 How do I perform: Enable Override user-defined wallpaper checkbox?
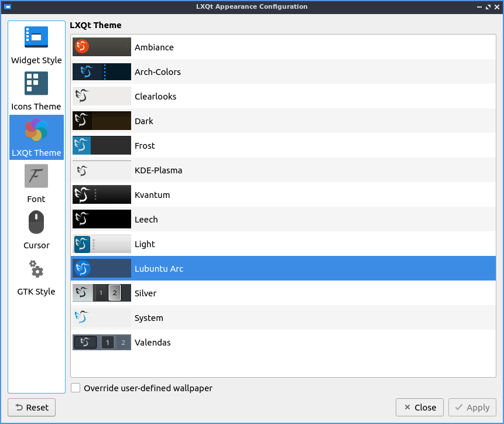[76, 388]
